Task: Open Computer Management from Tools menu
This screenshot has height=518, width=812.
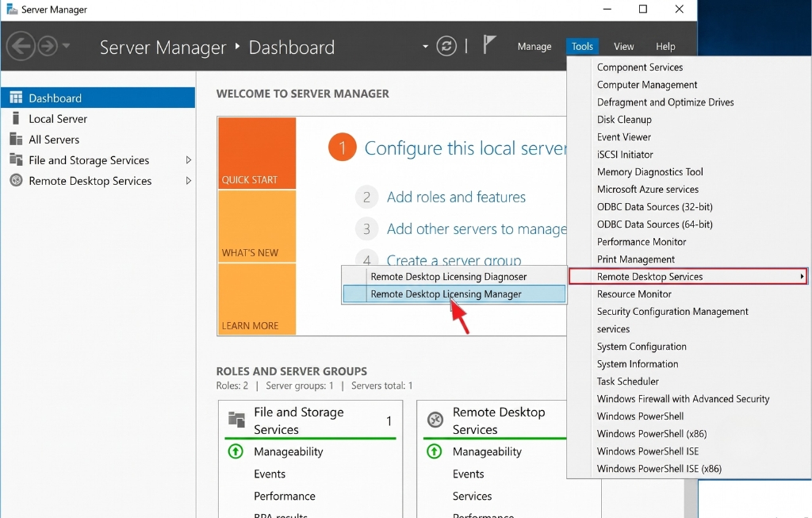Action: [x=647, y=84]
